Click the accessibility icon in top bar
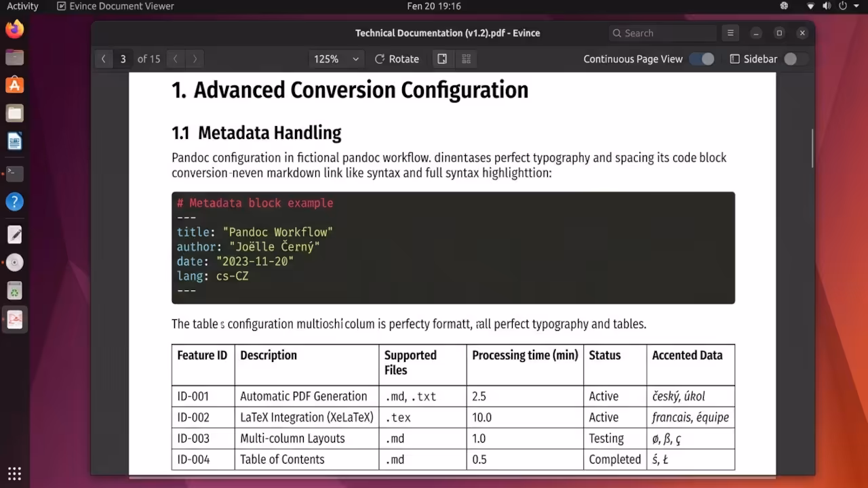This screenshot has height=488, width=868. pos(785,6)
